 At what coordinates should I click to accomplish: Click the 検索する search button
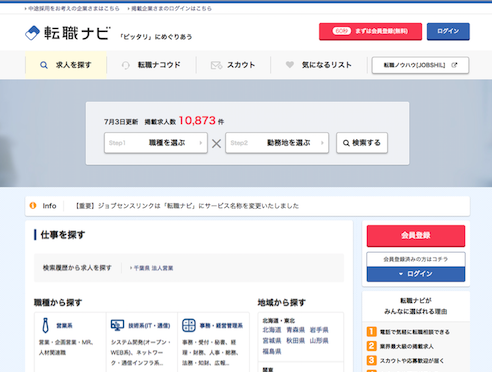362,143
